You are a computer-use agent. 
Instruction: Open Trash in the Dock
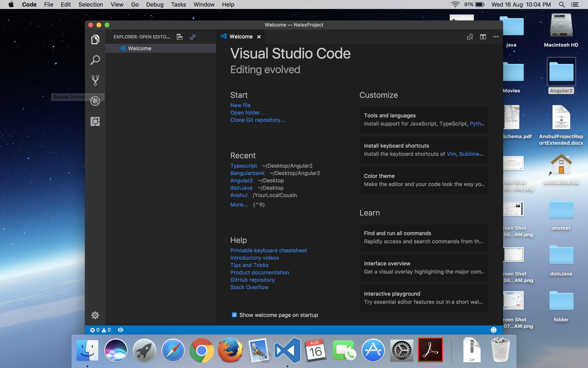click(x=501, y=350)
